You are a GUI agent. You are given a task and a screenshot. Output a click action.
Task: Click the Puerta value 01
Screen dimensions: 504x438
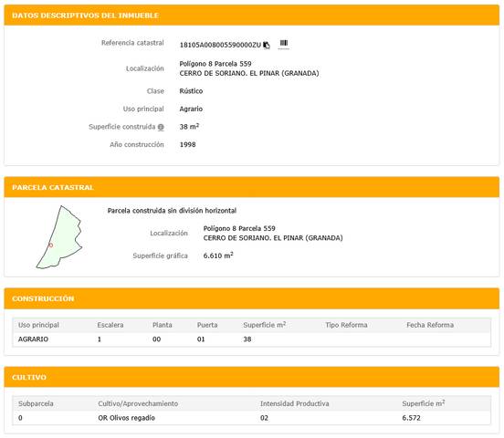click(x=201, y=339)
